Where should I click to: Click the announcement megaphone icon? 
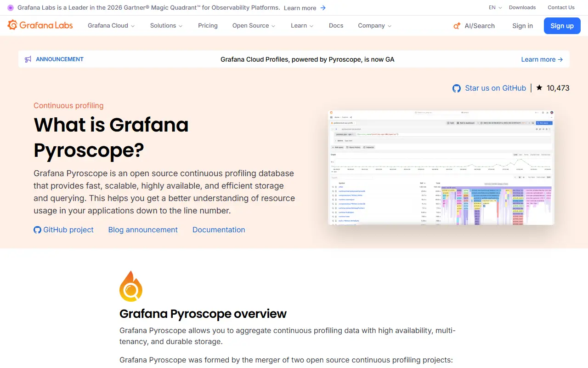(28, 59)
